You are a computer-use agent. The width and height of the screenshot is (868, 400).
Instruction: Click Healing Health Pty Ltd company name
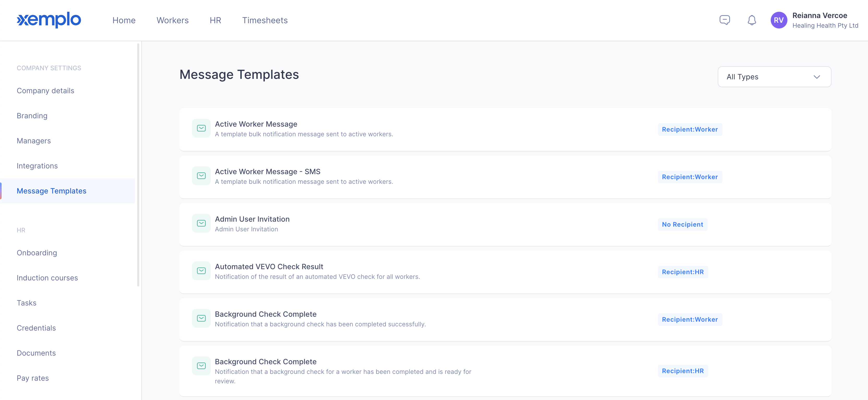click(x=825, y=26)
